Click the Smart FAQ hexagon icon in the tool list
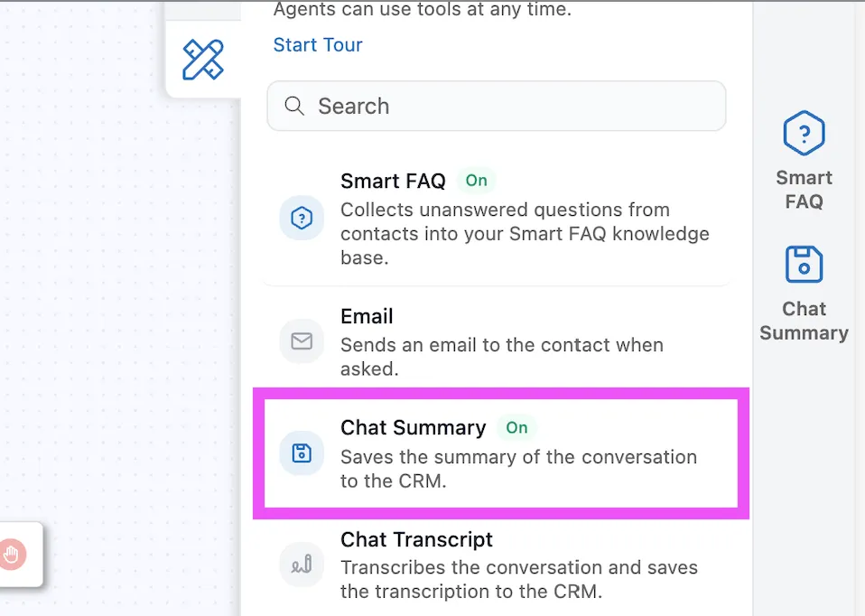Viewport: 865px width, 616px height. click(302, 218)
